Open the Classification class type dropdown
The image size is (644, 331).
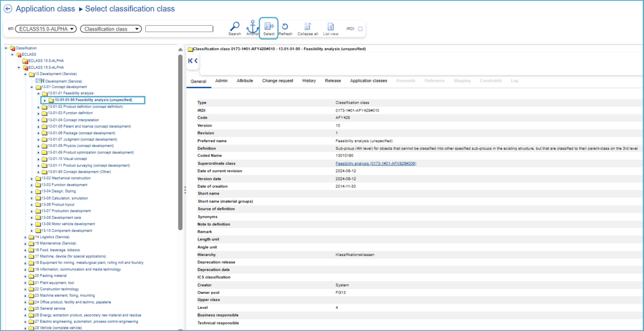tap(111, 29)
